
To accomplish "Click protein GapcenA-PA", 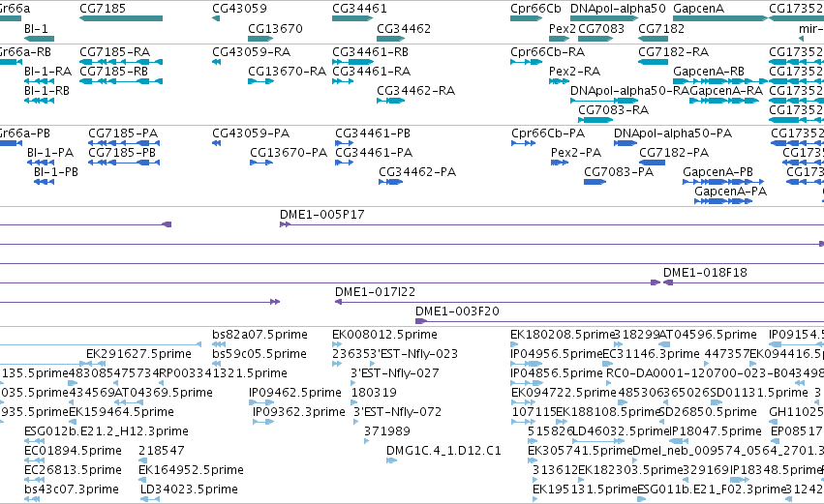I will click(x=723, y=201).
